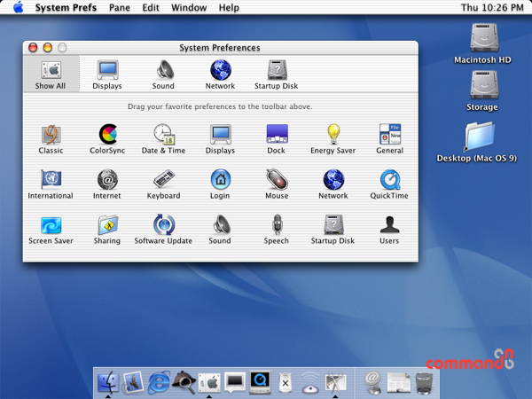Open Keyboard preferences
Image resolution: width=532 pixels, height=399 pixels.
click(163, 184)
